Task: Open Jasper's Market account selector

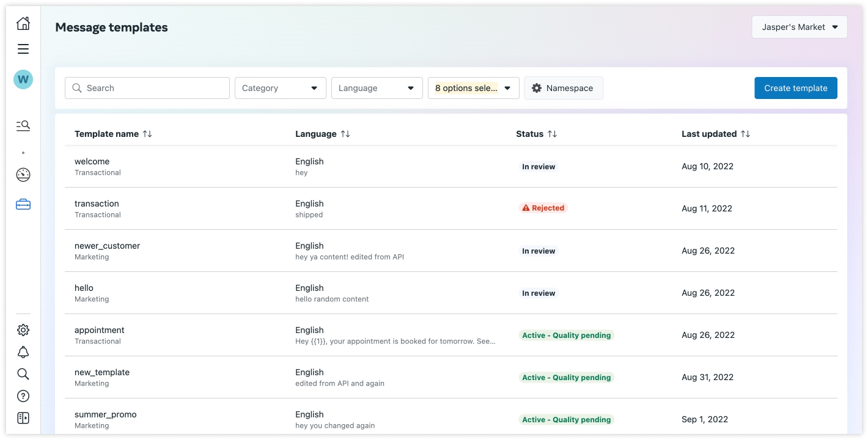Action: point(799,27)
